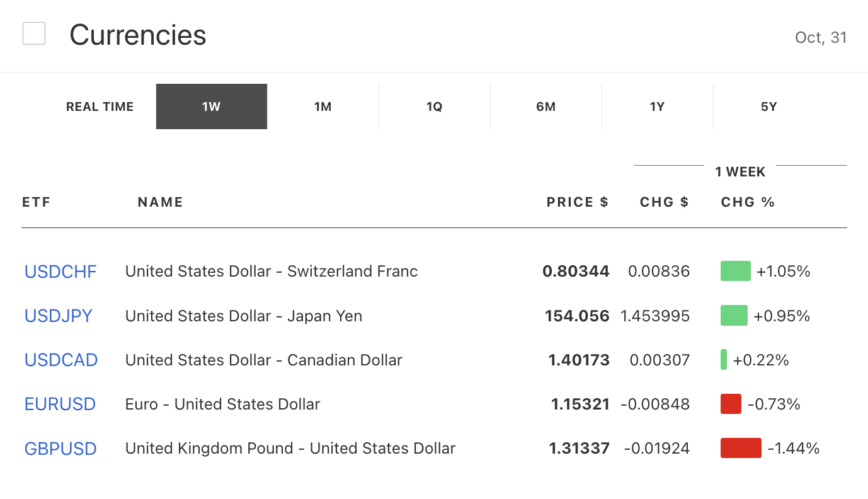Click the red GBPUSD change bar
Screen dimensions: 868x499
pos(741,448)
